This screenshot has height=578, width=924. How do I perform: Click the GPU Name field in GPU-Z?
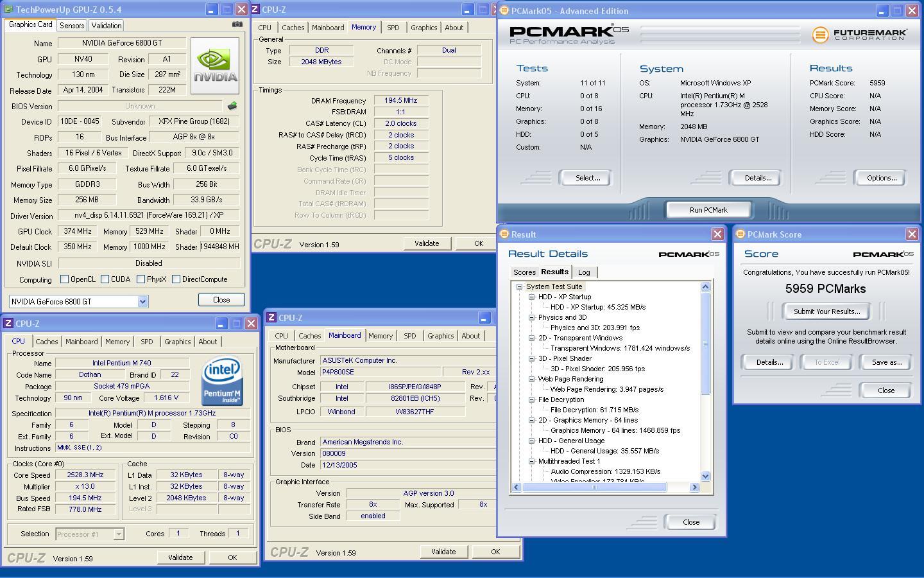122,43
